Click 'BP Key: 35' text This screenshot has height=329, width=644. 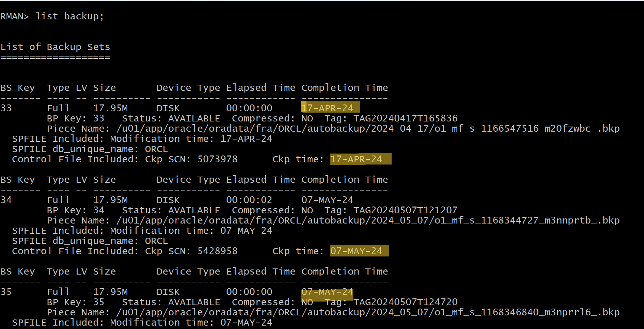click(76, 302)
